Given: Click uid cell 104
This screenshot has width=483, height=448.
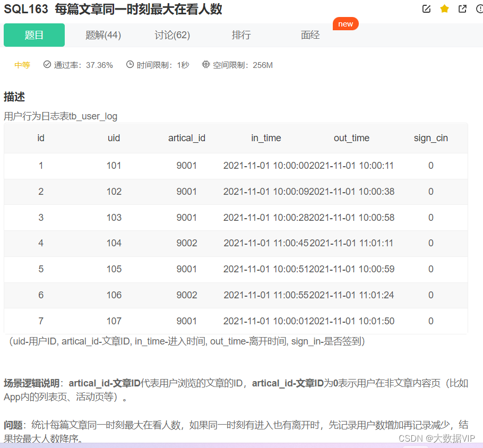Looking at the screenshot, I should pos(114,243).
